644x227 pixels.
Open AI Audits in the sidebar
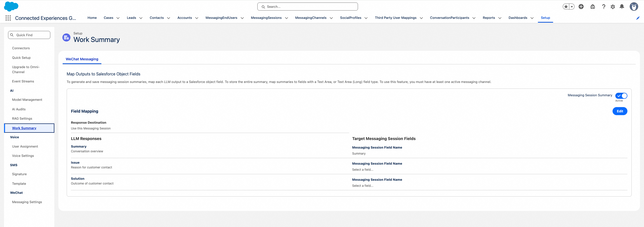pos(19,109)
